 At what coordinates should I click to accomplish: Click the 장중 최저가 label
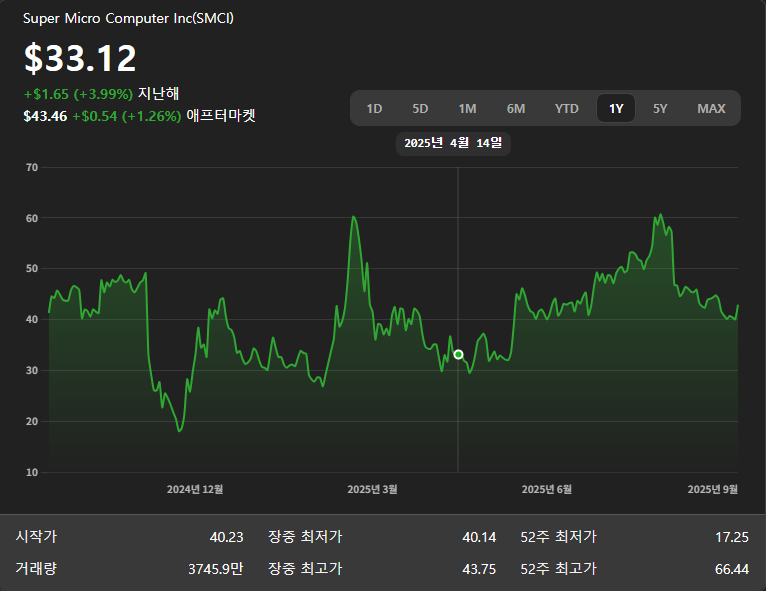[305, 537]
